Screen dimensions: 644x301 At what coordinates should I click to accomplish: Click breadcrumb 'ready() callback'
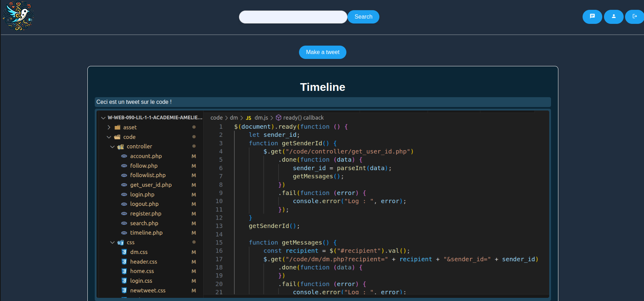[x=304, y=118]
